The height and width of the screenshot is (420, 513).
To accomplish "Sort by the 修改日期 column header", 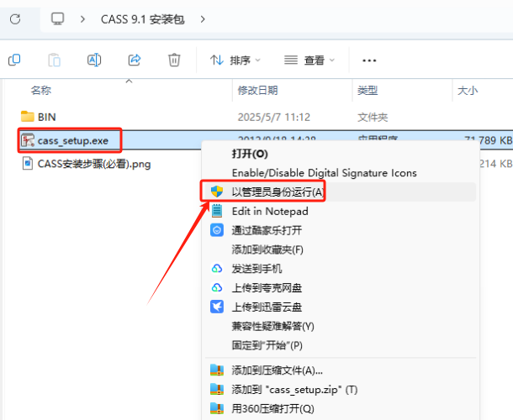I will coord(258,90).
